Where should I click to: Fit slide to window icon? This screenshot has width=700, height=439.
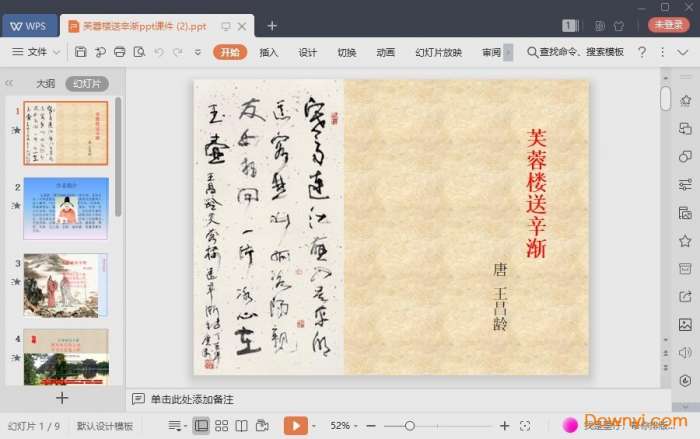click(x=525, y=426)
